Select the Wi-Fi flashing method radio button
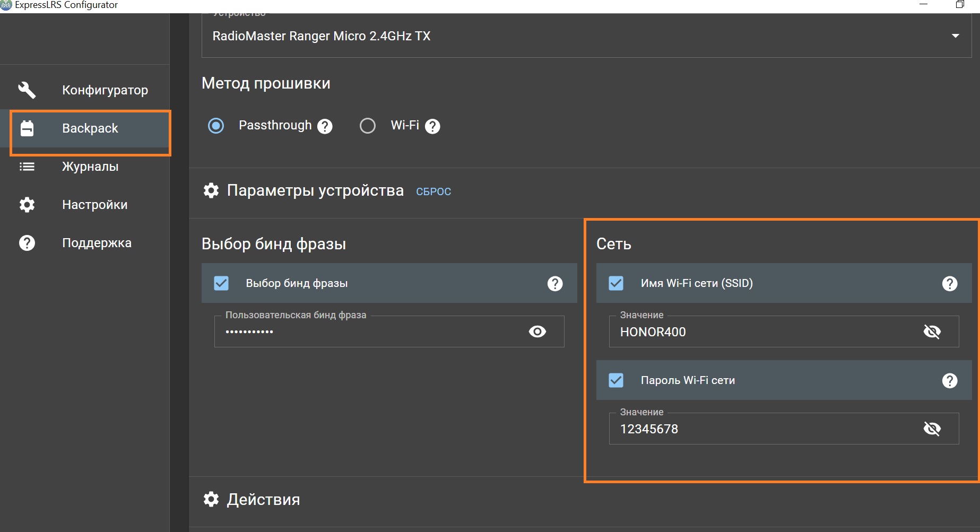 (x=367, y=126)
